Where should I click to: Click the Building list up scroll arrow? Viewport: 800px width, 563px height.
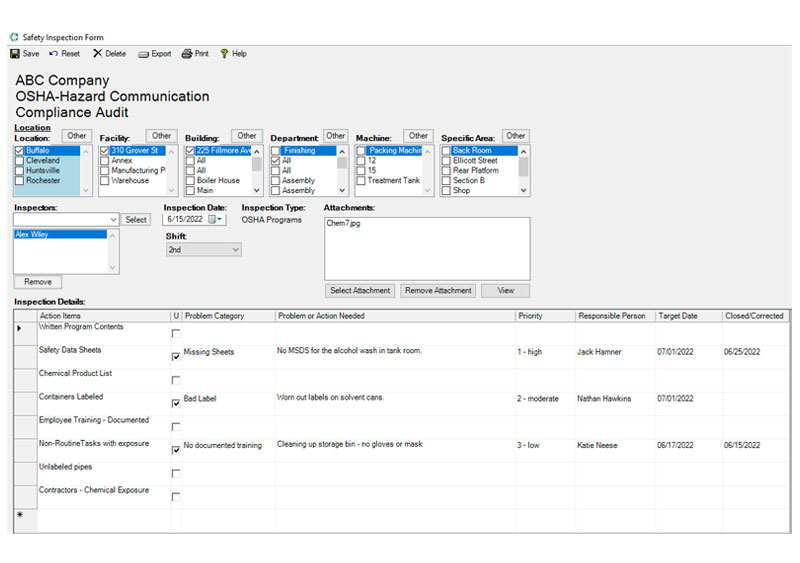(x=257, y=152)
